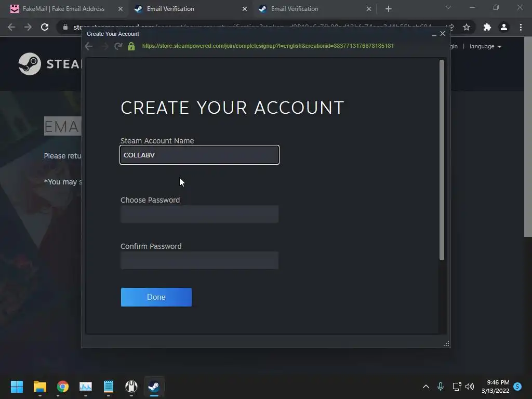This screenshot has height=399, width=532.
Task: Click the Steam popup forward arrow
Action: coord(104,46)
